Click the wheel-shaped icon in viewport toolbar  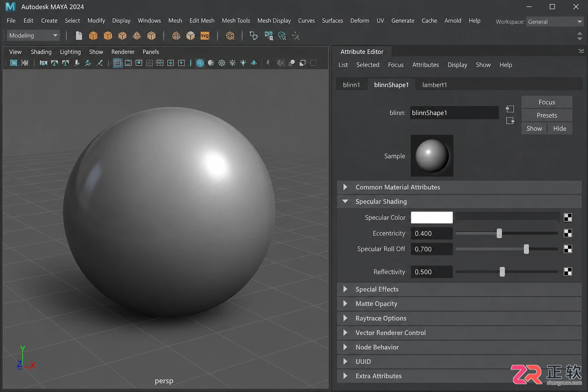222,63
